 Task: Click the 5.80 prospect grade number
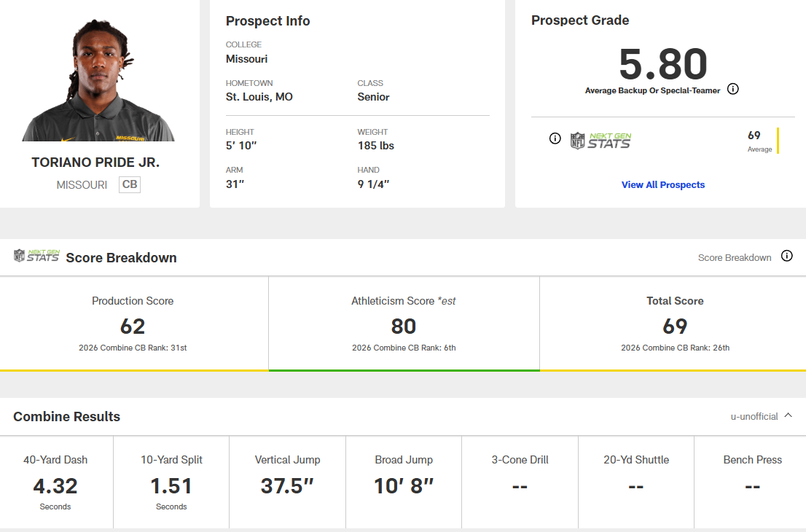click(663, 65)
